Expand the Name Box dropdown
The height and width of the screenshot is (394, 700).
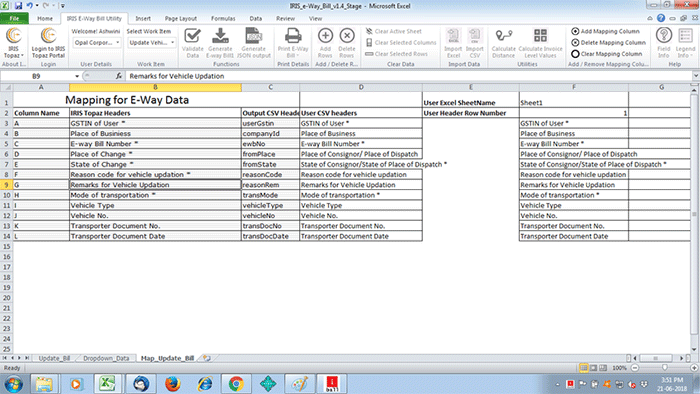click(x=77, y=76)
